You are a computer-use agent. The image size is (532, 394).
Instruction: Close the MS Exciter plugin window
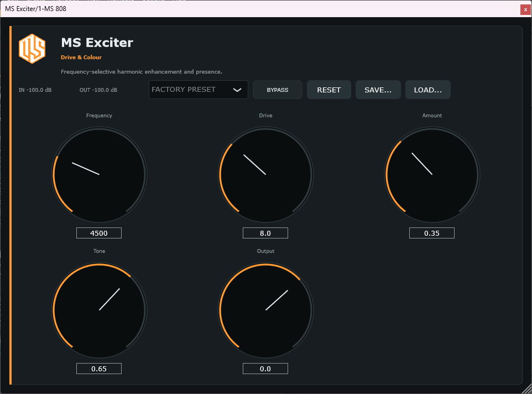525,10
